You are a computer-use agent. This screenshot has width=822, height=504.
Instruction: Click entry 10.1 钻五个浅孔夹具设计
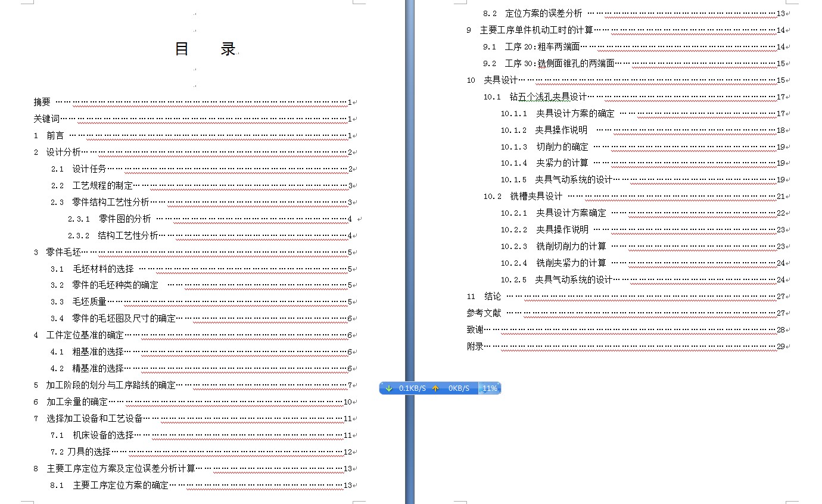click(634, 97)
